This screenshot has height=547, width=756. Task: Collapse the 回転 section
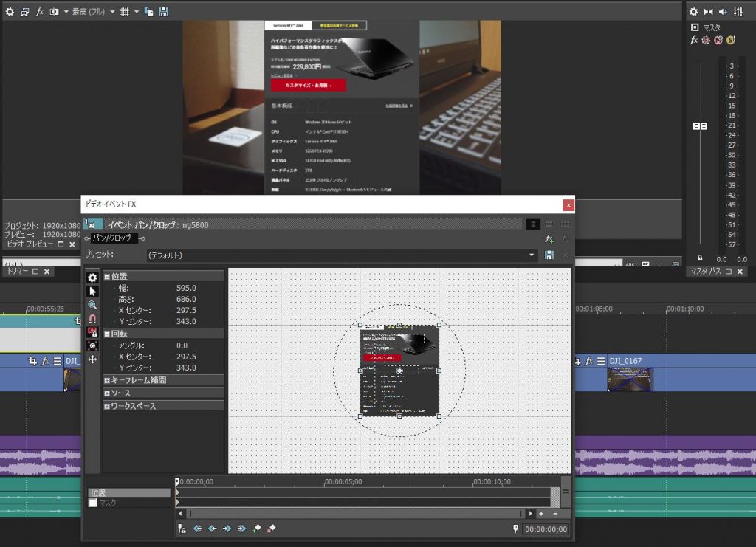[107, 334]
